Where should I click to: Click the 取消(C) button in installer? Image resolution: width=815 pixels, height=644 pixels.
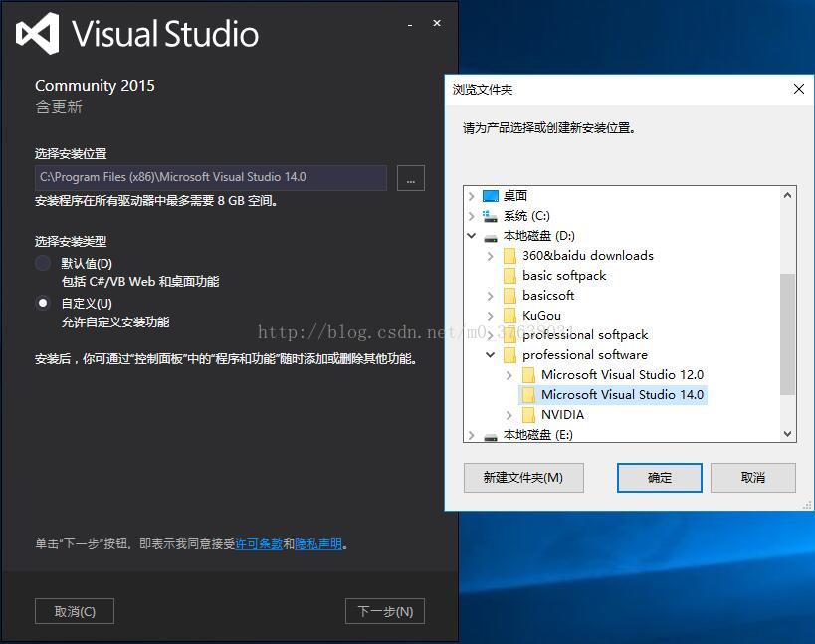pyautogui.click(x=75, y=612)
